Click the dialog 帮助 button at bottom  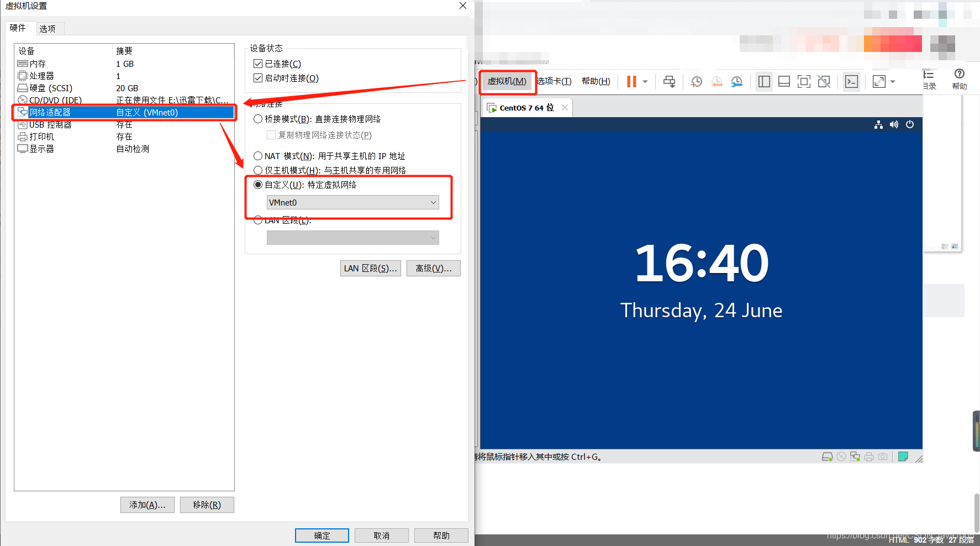(441, 535)
